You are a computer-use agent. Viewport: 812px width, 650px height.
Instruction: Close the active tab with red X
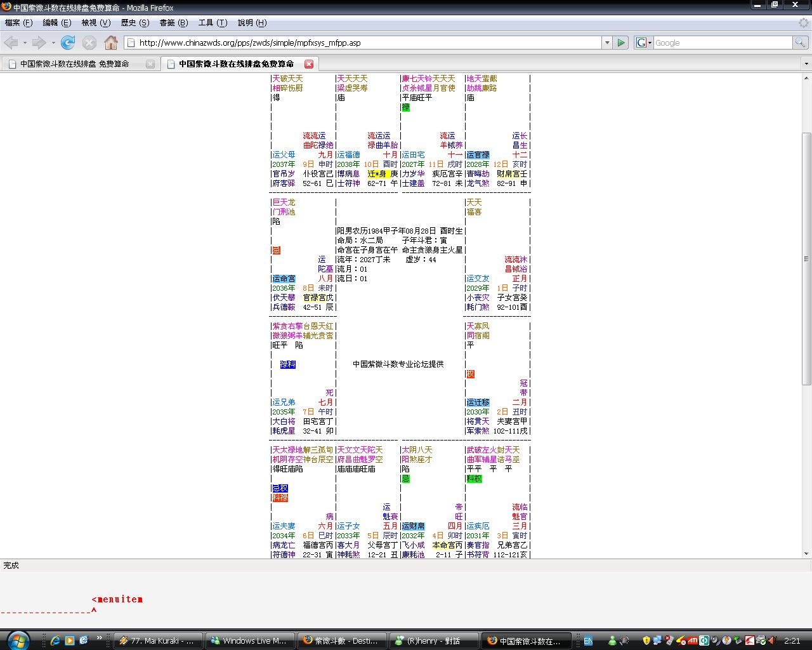point(309,64)
